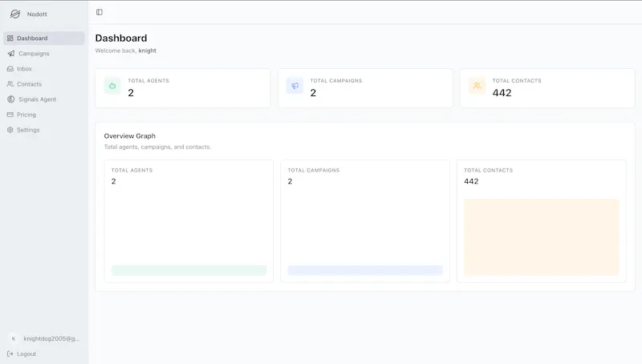Toggle the sidebar panel icon
The image size is (642, 364).
99,12
